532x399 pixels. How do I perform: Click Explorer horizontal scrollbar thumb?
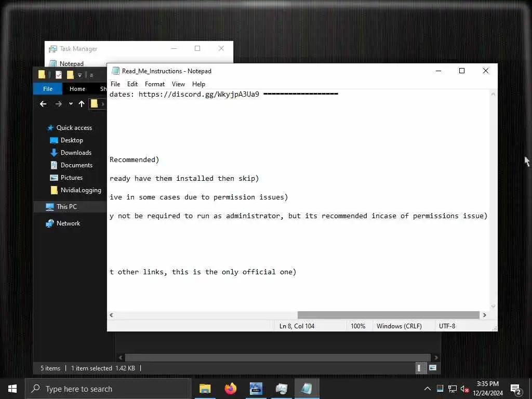click(278, 357)
